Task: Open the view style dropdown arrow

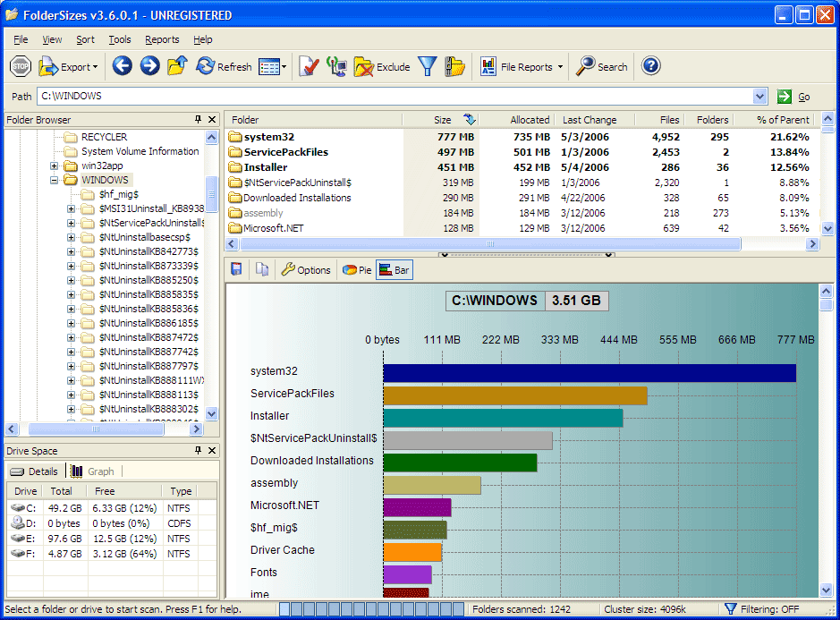Action: coord(284,67)
